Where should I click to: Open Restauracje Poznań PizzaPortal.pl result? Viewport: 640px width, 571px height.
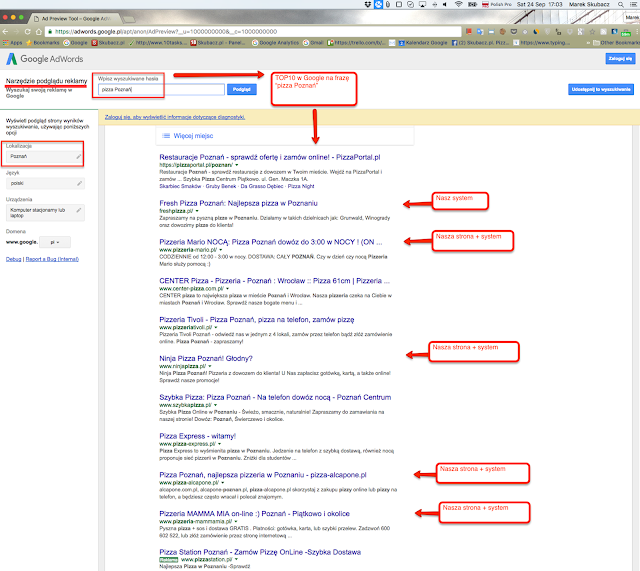coord(270,157)
